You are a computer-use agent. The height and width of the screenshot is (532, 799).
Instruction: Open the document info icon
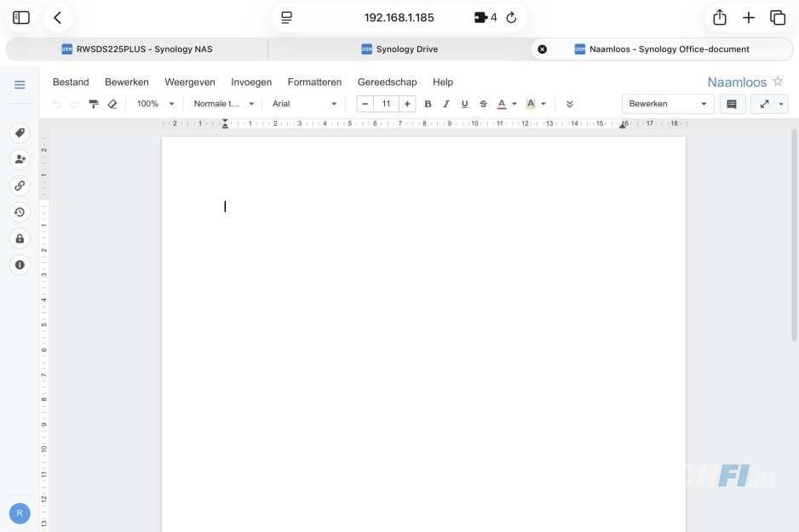[x=20, y=265]
